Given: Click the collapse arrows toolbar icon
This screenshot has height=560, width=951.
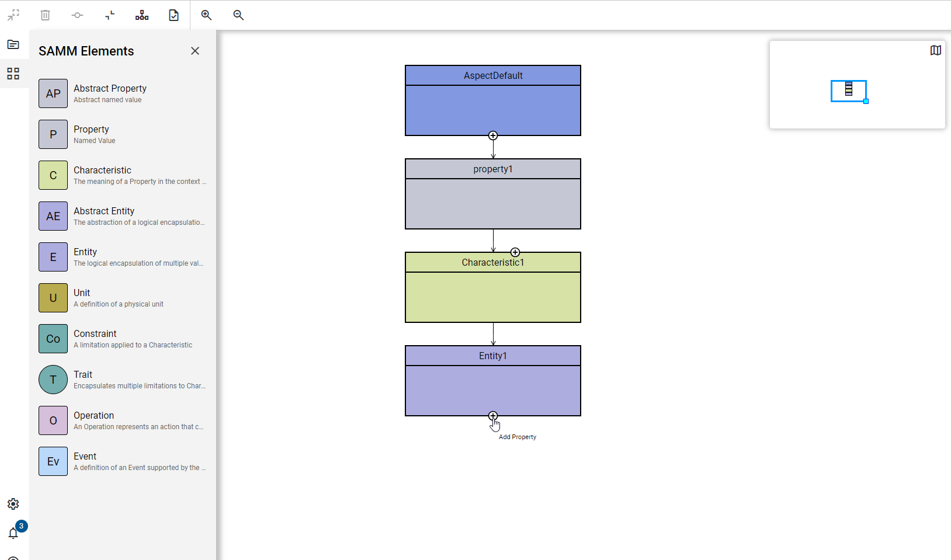Looking at the screenshot, I should click(110, 15).
